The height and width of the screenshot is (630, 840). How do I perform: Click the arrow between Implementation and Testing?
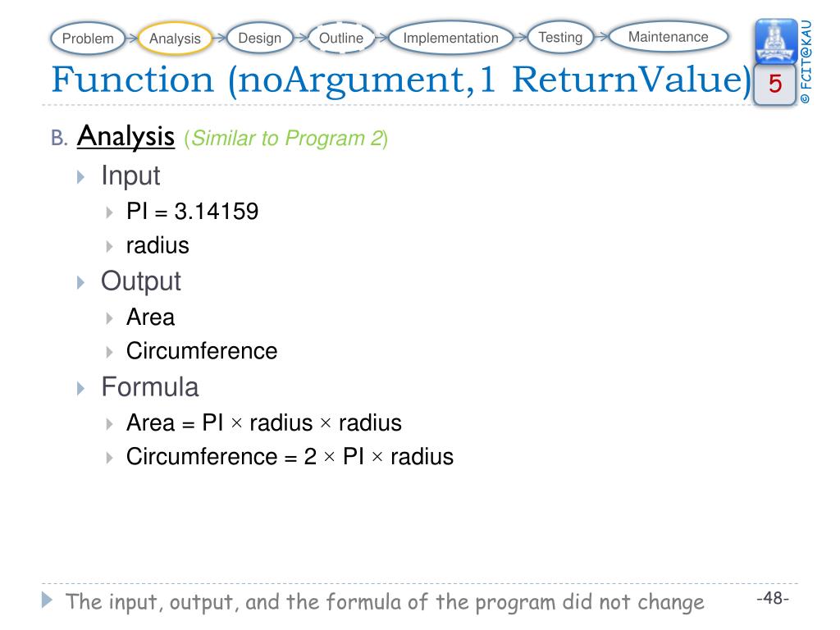click(x=520, y=37)
